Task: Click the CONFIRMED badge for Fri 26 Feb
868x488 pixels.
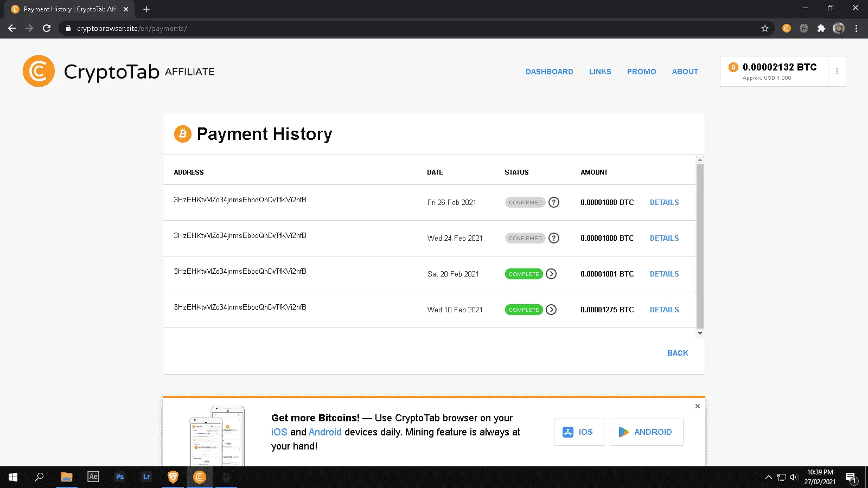Action: (x=525, y=202)
